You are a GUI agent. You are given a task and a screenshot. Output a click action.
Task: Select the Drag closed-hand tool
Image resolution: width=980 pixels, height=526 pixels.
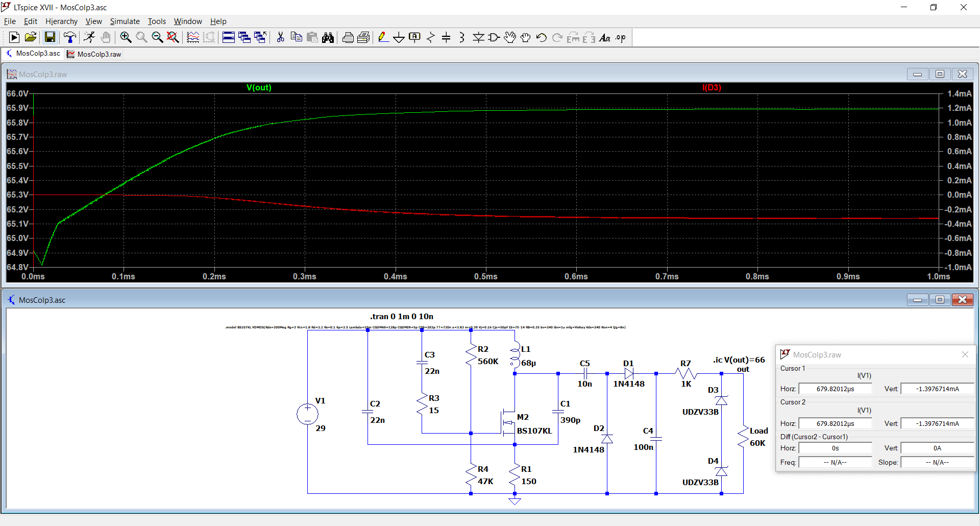pos(526,37)
